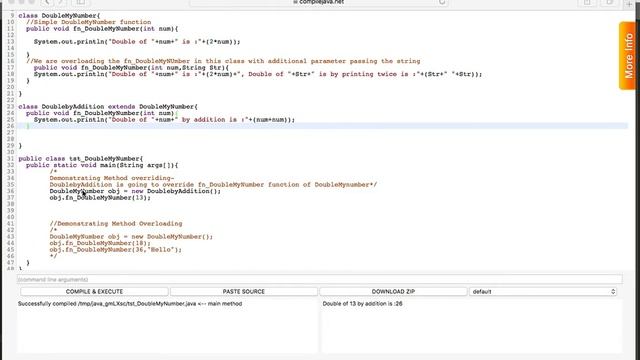
Task: Reload the page using the address bar icon
Action: point(442,2)
